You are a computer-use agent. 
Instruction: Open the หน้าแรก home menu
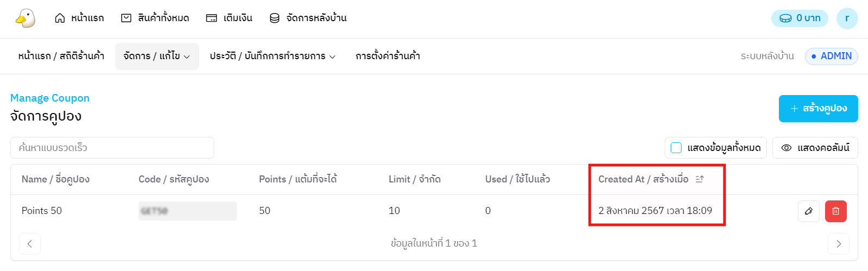pos(79,18)
